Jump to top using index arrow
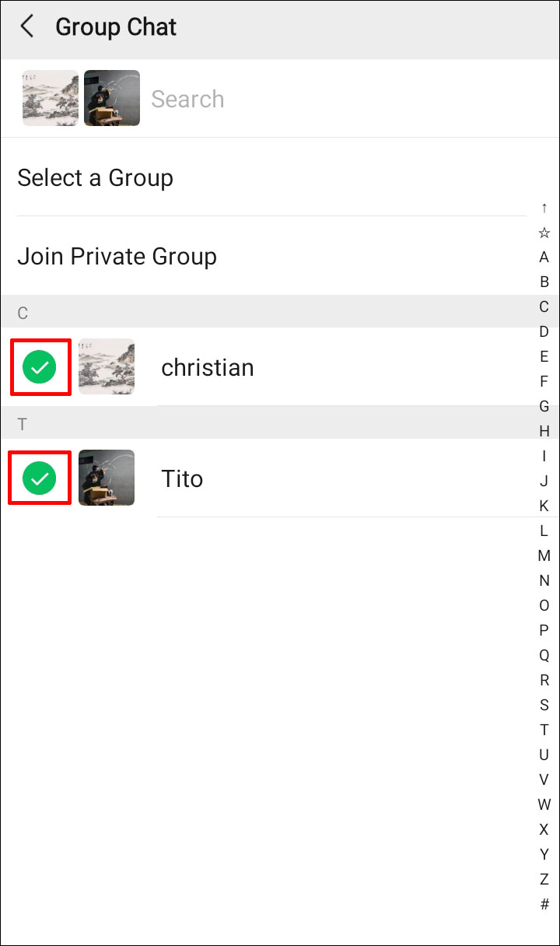This screenshot has height=946, width=560. coord(544,208)
